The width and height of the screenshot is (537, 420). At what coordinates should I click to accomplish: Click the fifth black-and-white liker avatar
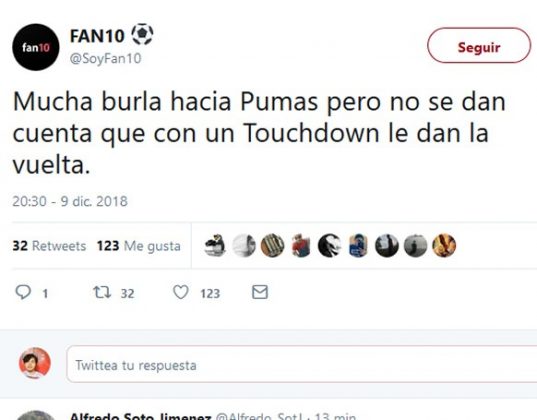click(x=329, y=245)
